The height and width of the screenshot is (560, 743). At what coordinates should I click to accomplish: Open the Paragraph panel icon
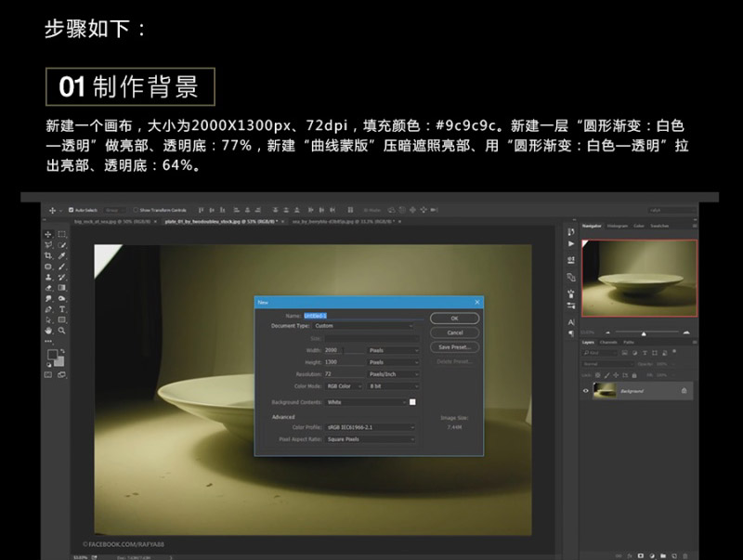571,333
